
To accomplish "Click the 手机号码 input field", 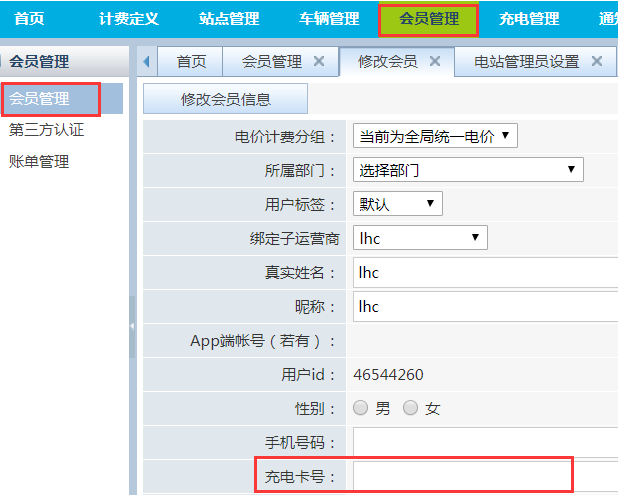I will click(486, 442).
